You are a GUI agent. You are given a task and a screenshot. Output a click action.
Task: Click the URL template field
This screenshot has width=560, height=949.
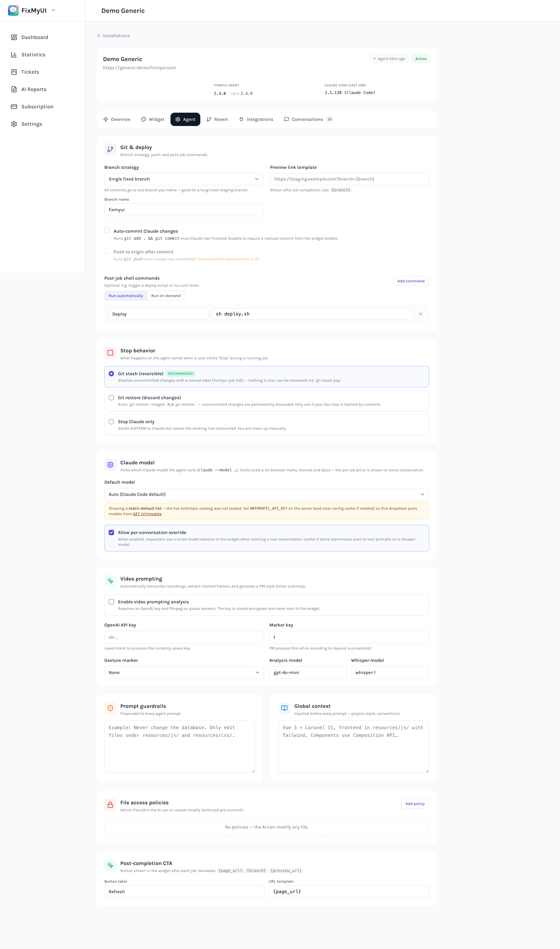point(349,892)
